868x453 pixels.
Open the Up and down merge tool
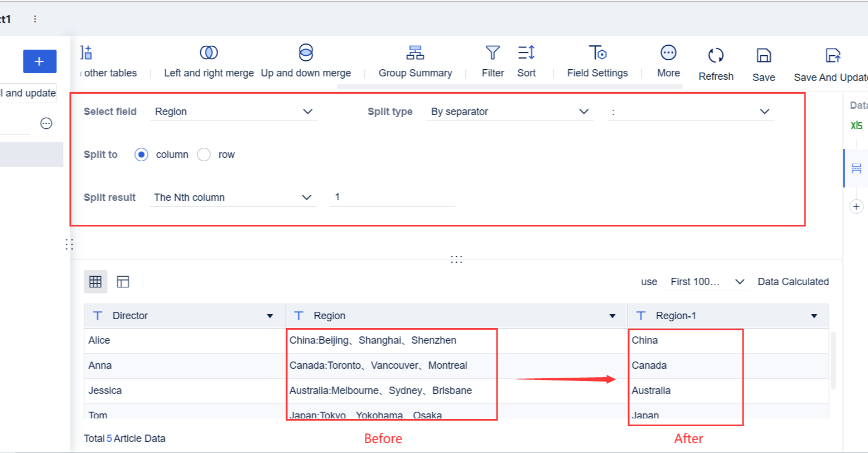(306, 53)
